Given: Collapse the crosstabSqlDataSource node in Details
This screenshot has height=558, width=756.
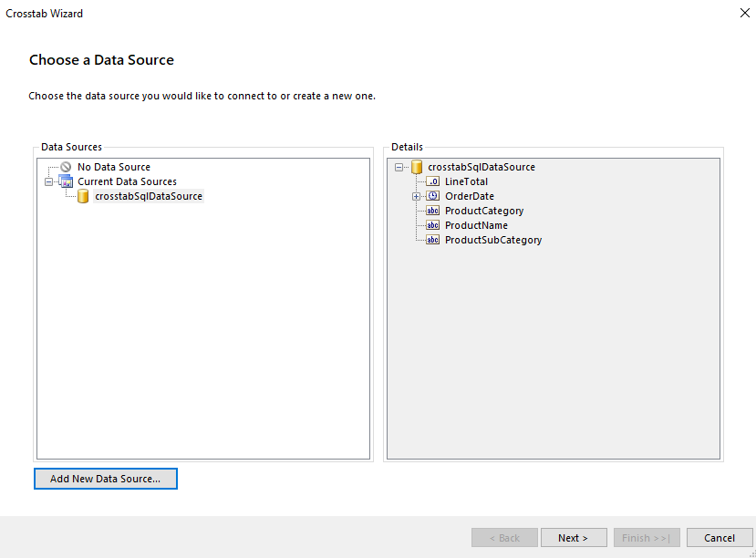Looking at the screenshot, I should (x=398, y=167).
